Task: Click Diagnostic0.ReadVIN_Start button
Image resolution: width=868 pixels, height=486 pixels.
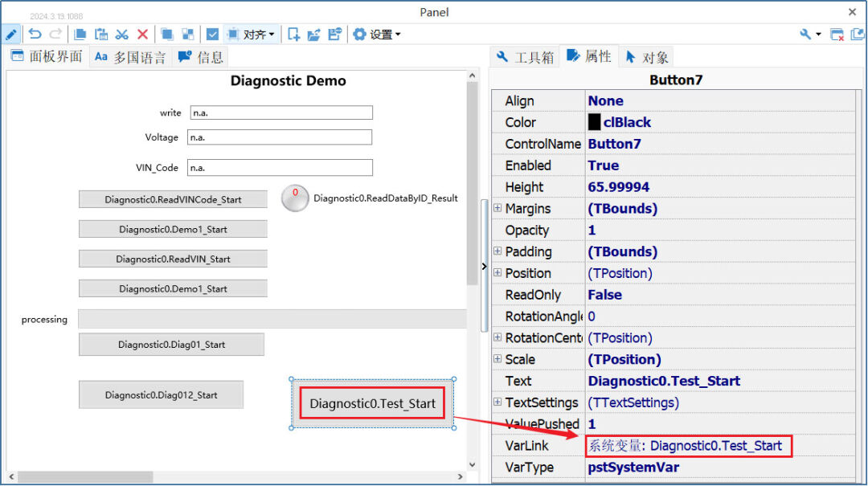Action: coord(173,259)
